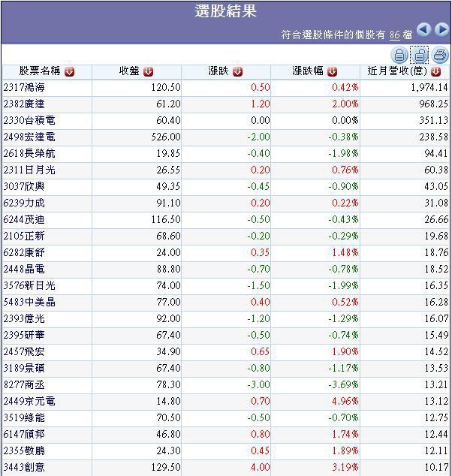
Task: Click the 86 results count link
Action: [x=395, y=35]
